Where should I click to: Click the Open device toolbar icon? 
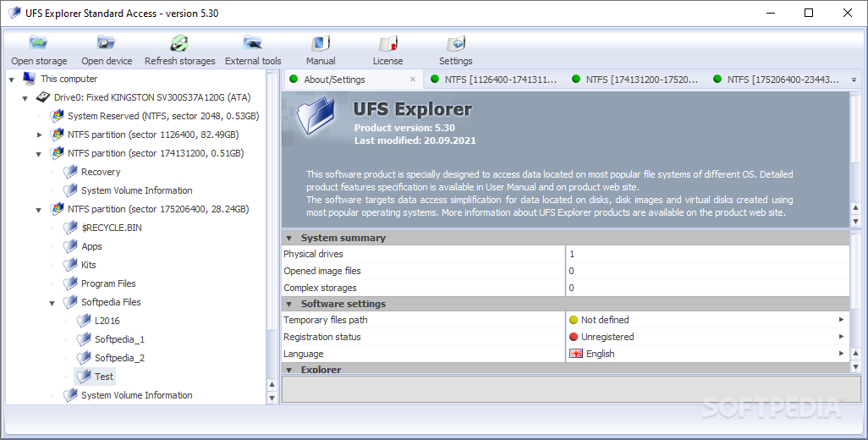point(107,42)
